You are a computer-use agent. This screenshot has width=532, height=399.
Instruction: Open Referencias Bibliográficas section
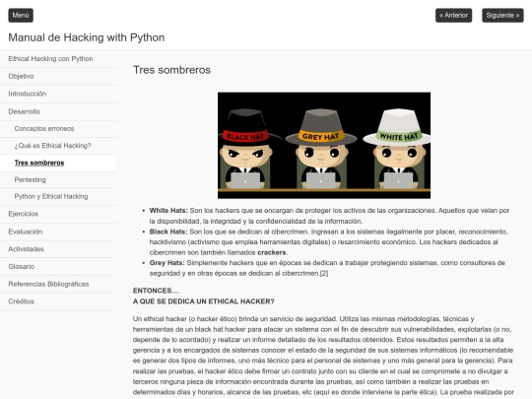(58, 285)
